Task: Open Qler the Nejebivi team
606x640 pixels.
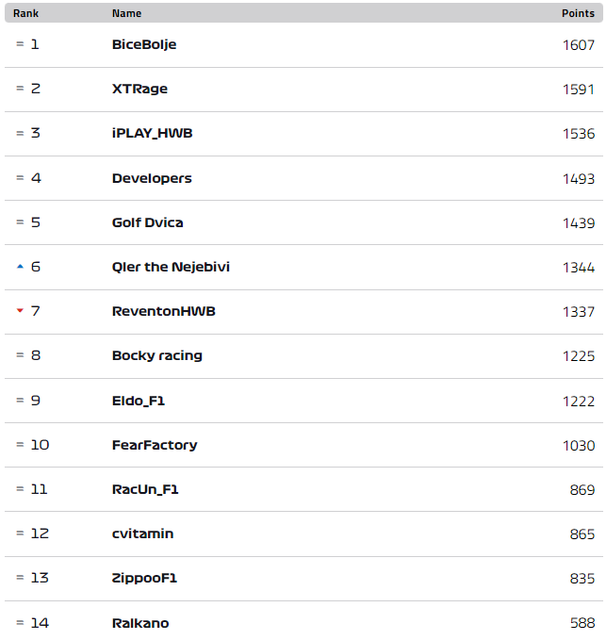Action: (171, 267)
